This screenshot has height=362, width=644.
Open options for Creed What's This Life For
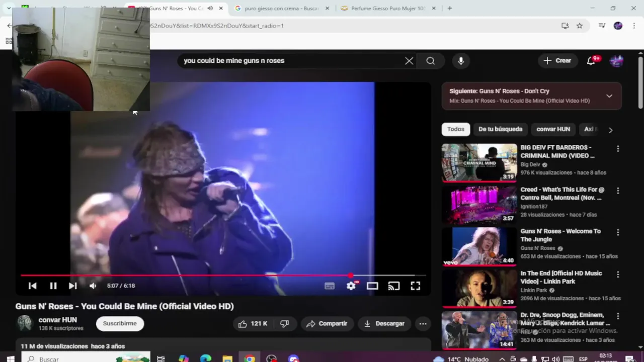click(618, 191)
